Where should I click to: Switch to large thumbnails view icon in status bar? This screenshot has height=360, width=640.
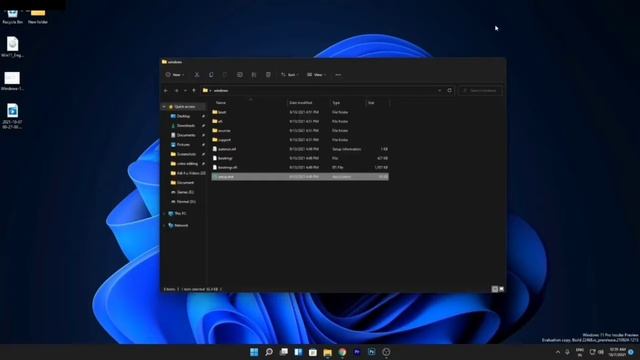point(502,289)
